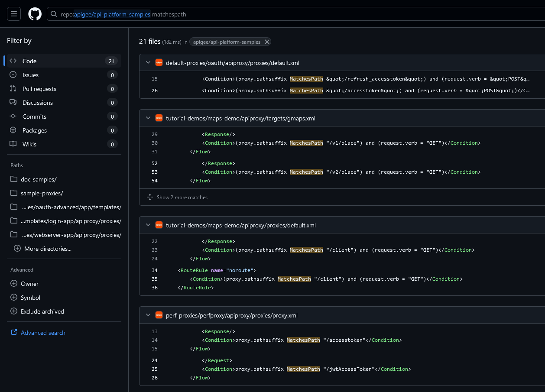Filter by login-app/apiproxy/proxies/ path
The width and height of the screenshot is (545, 392).
click(64, 221)
